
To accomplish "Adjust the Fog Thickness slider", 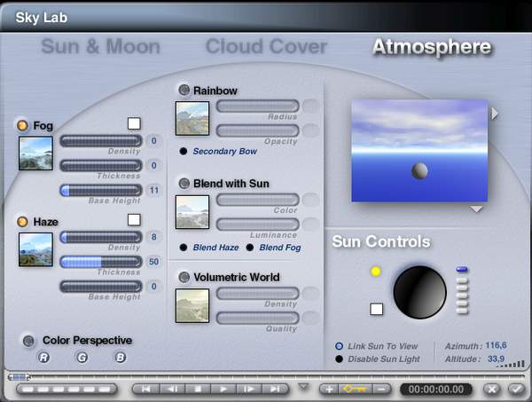I will click(101, 166).
